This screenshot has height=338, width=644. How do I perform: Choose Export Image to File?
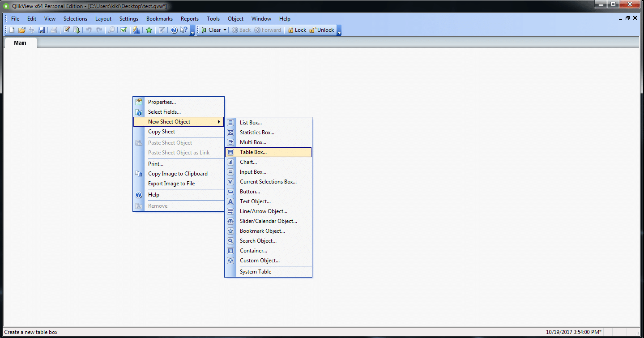click(179, 184)
